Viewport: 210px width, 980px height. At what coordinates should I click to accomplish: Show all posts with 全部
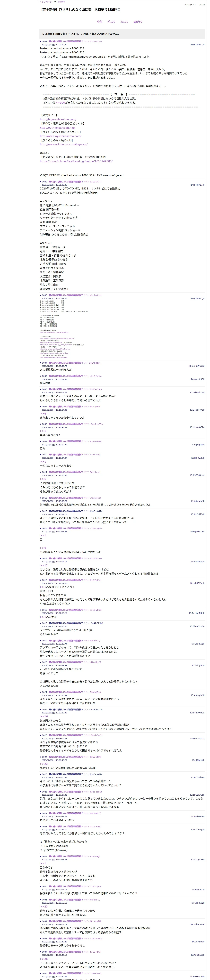99,22
